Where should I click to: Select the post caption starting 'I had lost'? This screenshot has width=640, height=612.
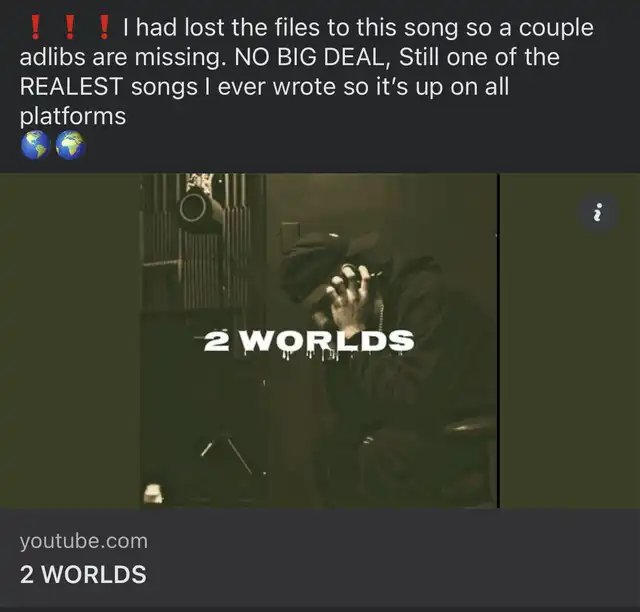click(x=307, y=72)
